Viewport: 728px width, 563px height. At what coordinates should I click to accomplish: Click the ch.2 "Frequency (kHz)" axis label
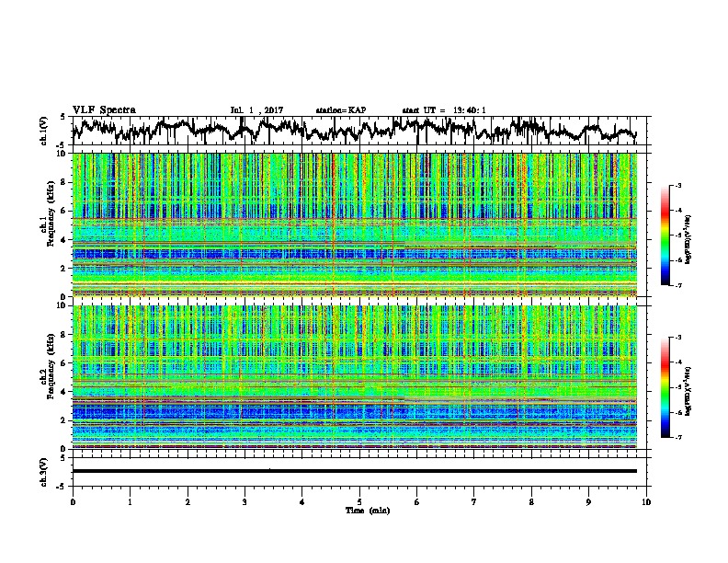click(51, 366)
